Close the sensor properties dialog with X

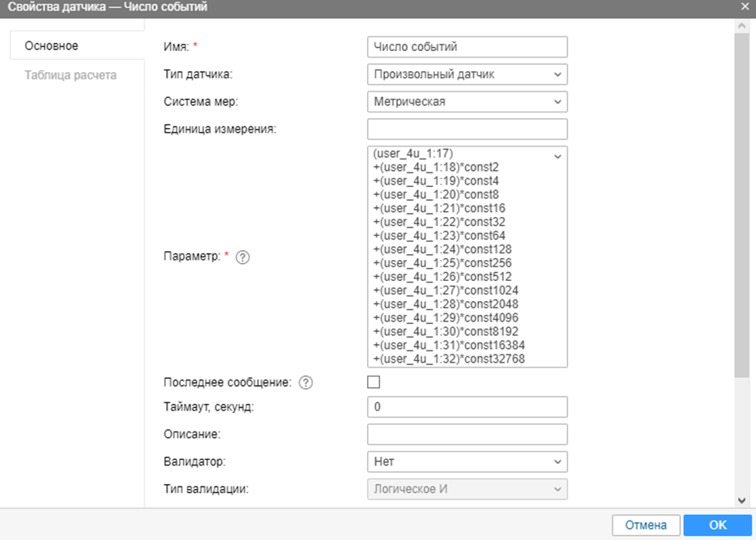(745, 6)
